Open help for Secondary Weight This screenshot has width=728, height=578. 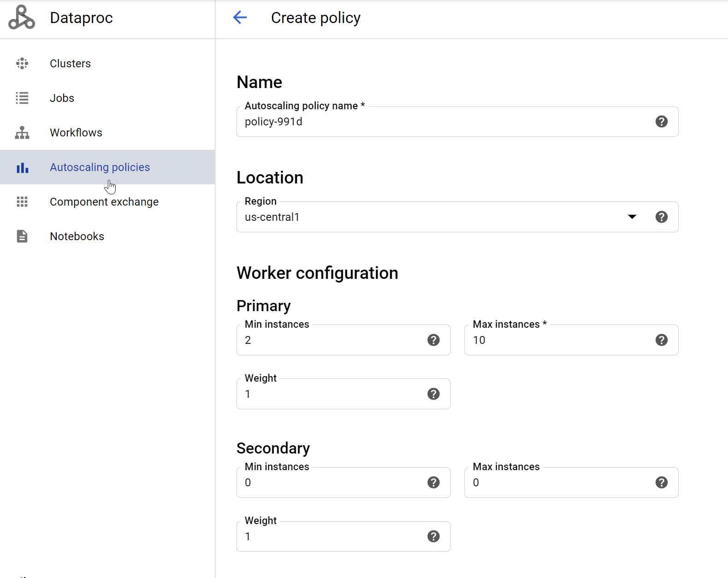[x=434, y=537]
